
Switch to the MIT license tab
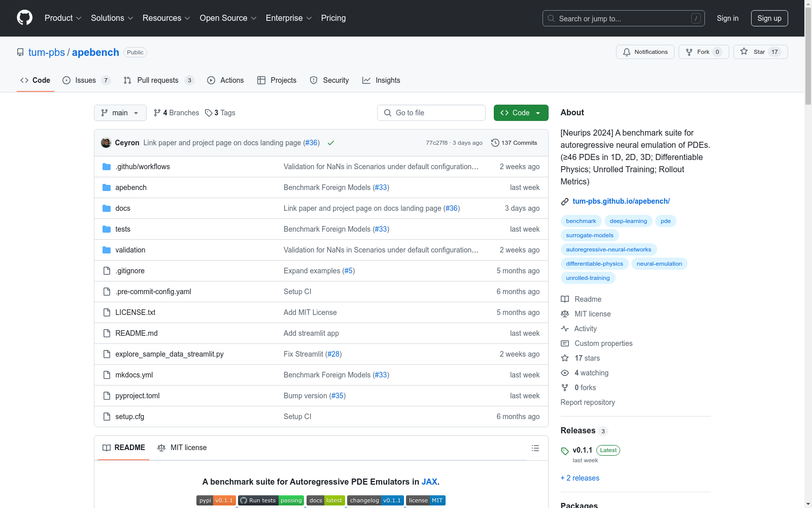(182, 448)
